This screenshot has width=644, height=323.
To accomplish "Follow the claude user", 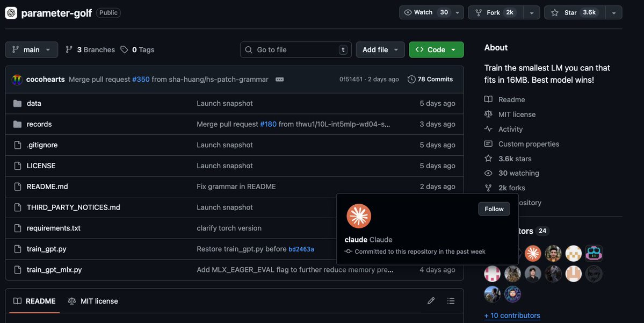I will tap(494, 209).
